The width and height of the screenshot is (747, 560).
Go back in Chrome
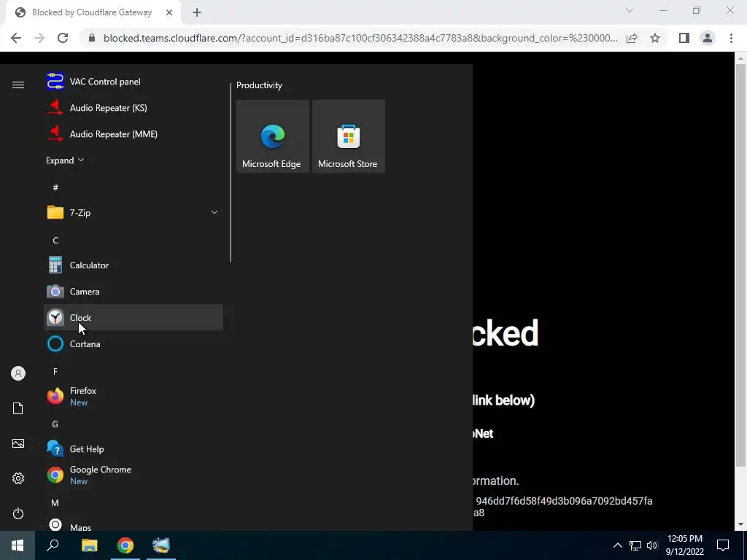click(x=16, y=38)
